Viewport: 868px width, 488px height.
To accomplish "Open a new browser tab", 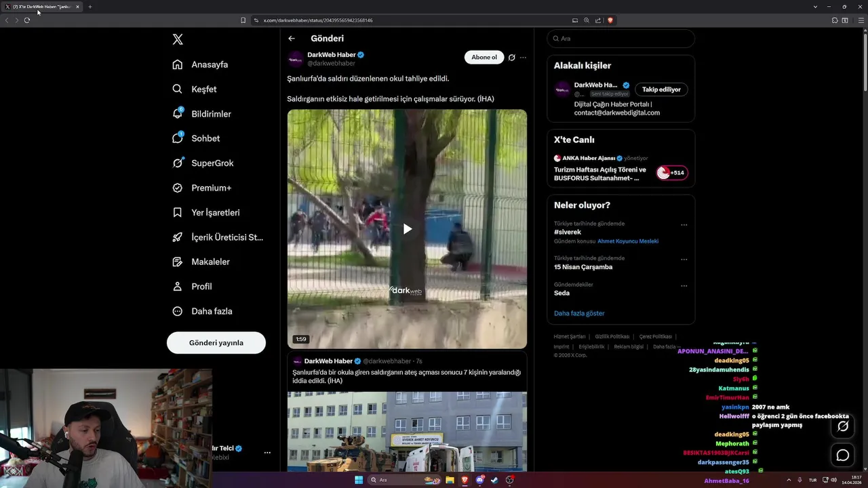I will coord(90,7).
